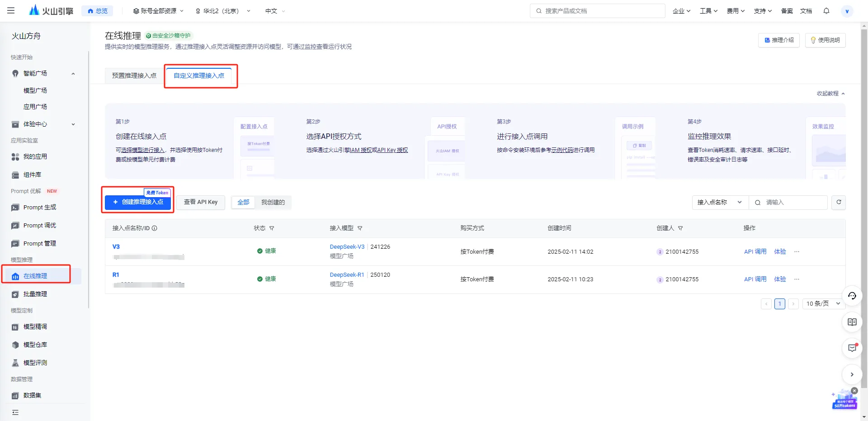868x421 pixels.
Task: Select 批量推理 in the sidebar
Action: pyautogui.click(x=35, y=294)
